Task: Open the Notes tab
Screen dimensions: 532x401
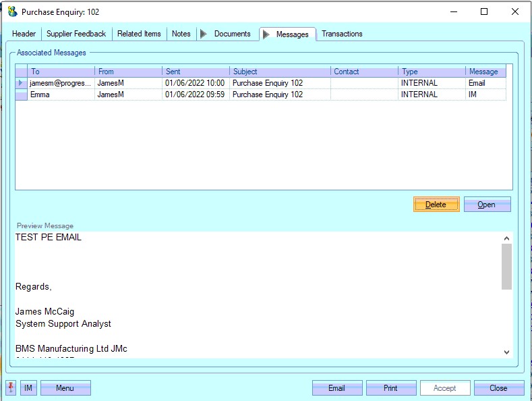Action: click(x=181, y=34)
